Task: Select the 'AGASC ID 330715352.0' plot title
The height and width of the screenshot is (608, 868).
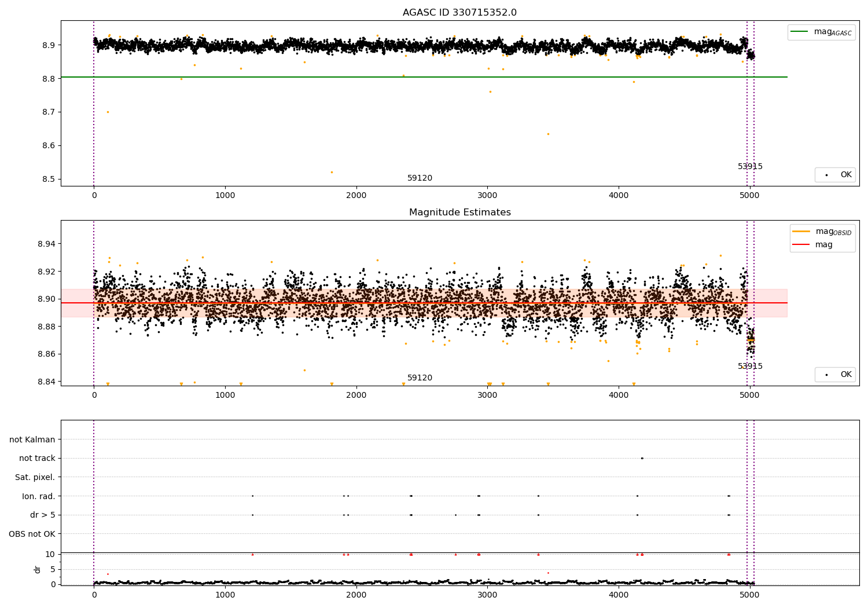Action: pos(459,13)
